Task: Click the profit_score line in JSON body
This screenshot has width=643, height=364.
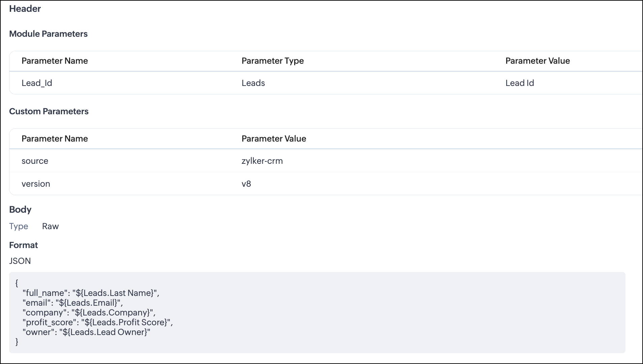Action: (x=97, y=322)
